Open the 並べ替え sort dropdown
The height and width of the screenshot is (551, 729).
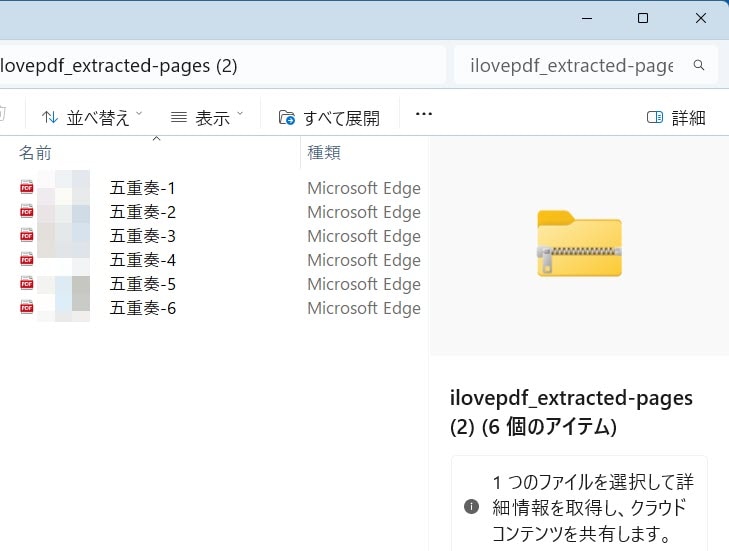[91, 118]
